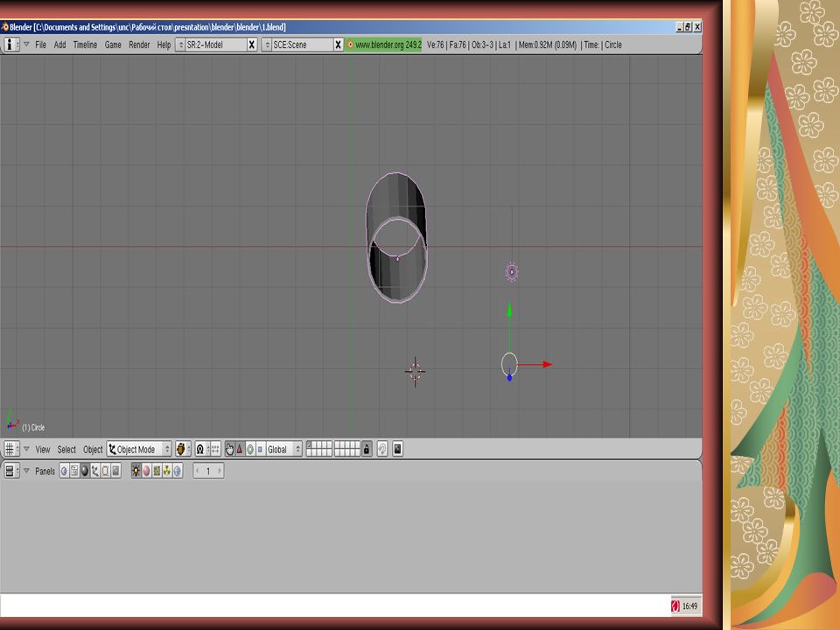Open the Global orientation dropdown
840x630 pixels.
pyautogui.click(x=283, y=449)
